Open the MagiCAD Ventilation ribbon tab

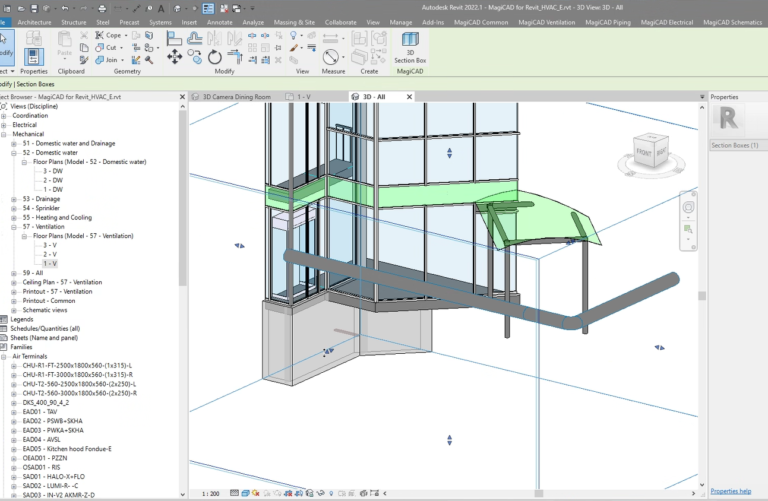[x=547, y=23]
